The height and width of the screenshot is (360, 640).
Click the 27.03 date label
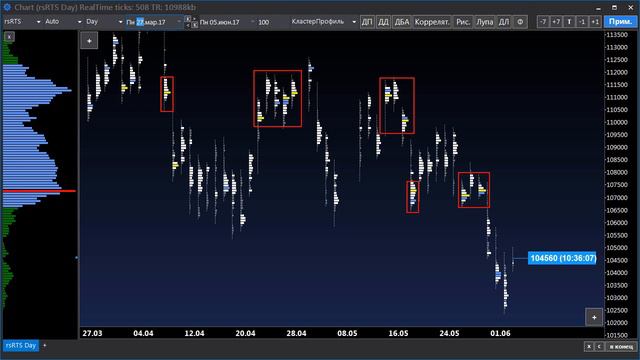[x=92, y=333]
